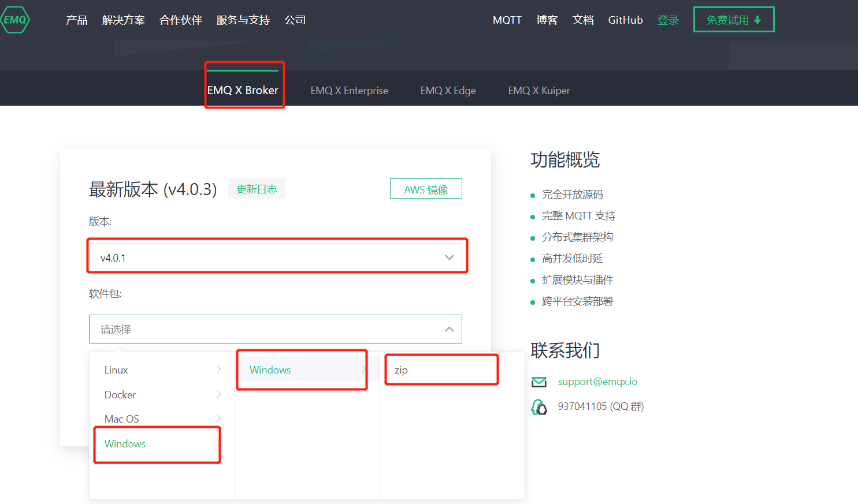The image size is (858, 504).
Task: Switch to EMQ X Edge tab
Action: pos(448,91)
